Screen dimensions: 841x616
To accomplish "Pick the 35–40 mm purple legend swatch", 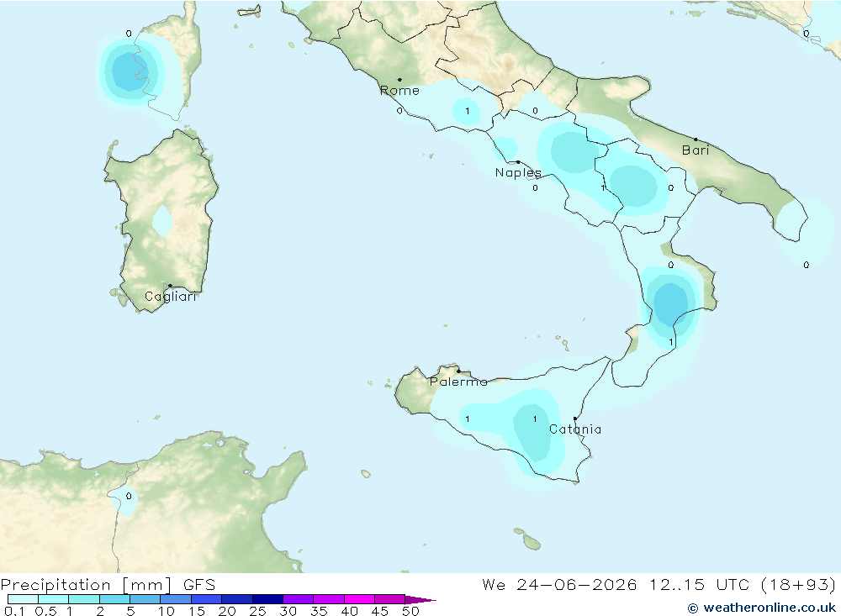I will (x=328, y=599).
